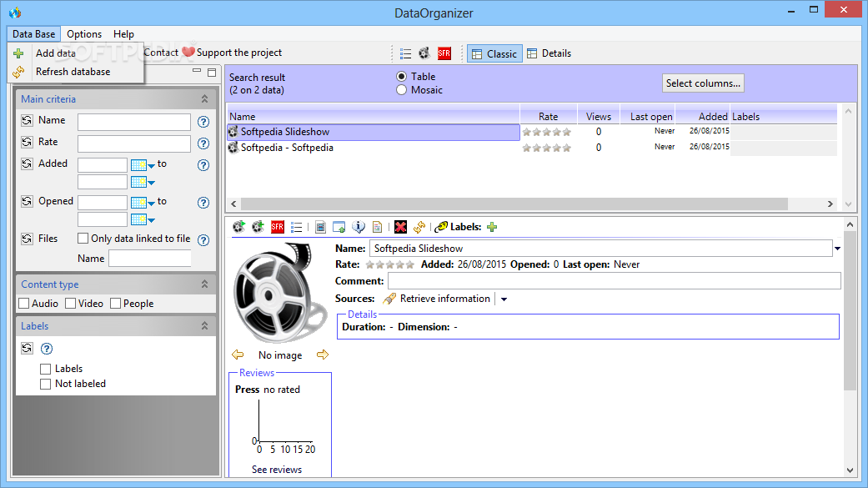868x488 pixels.
Task: Reset the Name criterion icon
Action: pos(28,120)
